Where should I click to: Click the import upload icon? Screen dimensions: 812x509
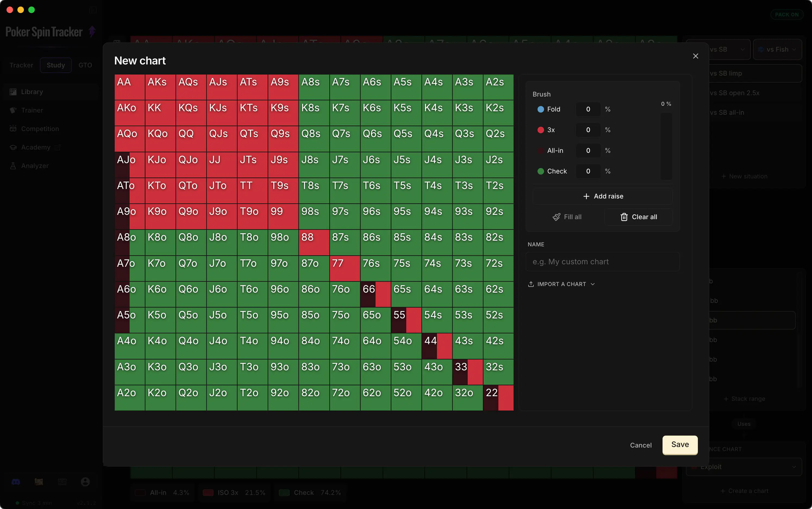pos(531,284)
